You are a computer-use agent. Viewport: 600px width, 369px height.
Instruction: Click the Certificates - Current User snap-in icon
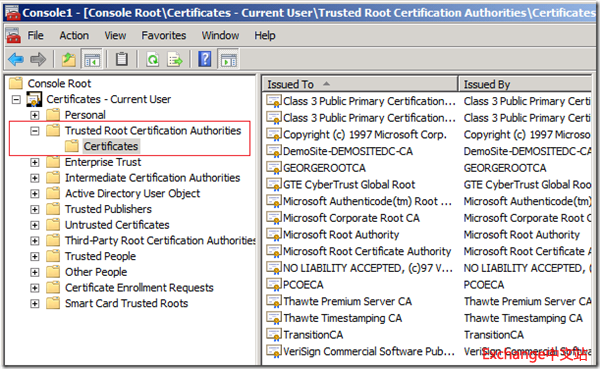point(34,99)
